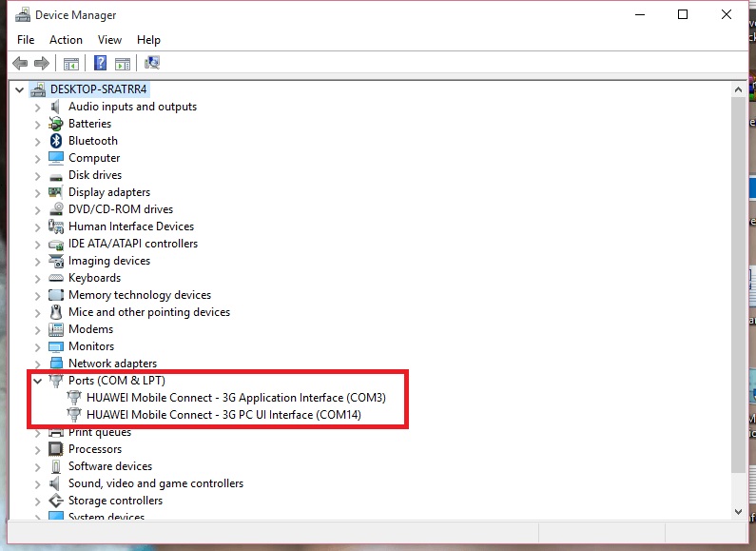Expand the Display adapters category

[x=38, y=192]
